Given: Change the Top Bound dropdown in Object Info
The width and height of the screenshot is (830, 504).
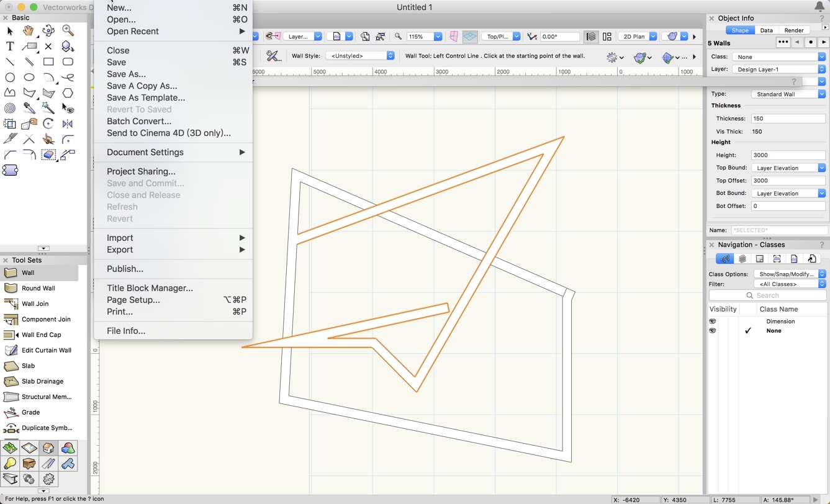Looking at the screenshot, I should pos(821,168).
